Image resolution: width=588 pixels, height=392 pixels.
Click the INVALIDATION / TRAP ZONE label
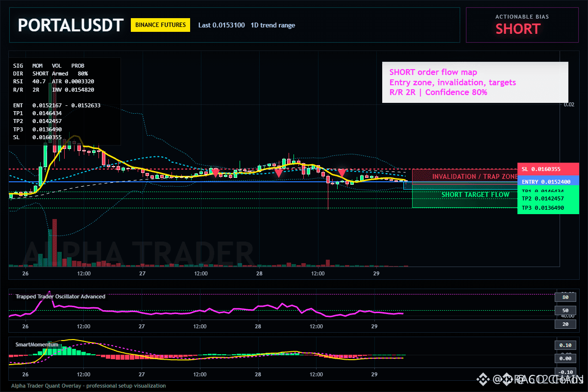pyautogui.click(x=475, y=176)
